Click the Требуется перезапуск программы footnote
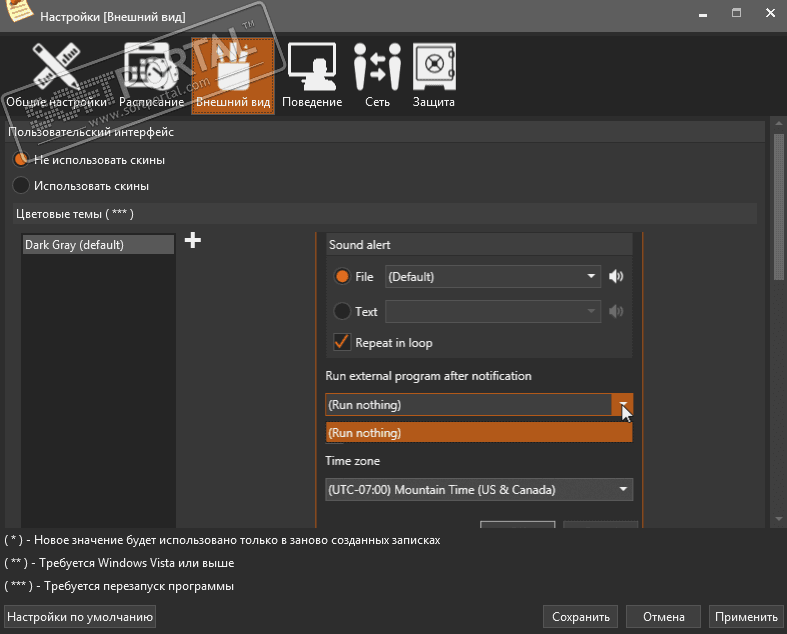The image size is (787, 634). (119, 586)
